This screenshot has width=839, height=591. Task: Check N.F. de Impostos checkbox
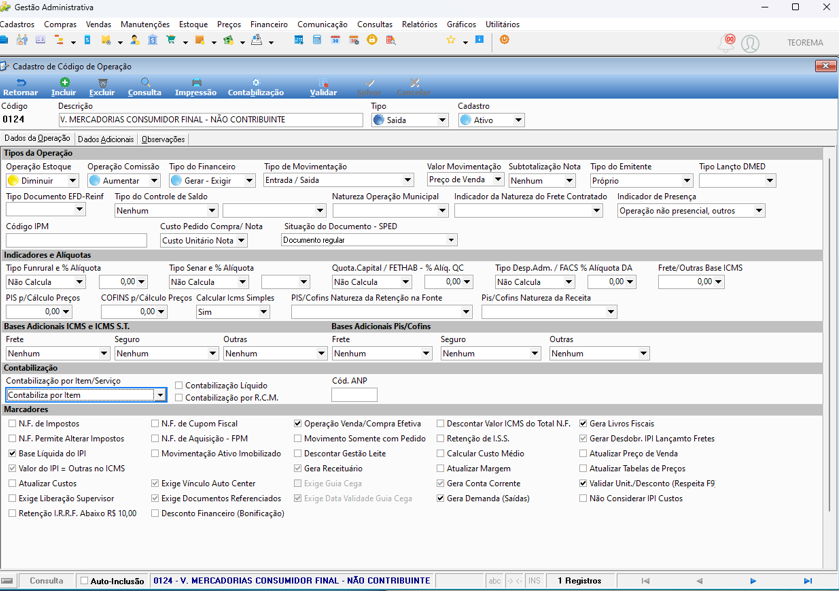[x=12, y=424]
